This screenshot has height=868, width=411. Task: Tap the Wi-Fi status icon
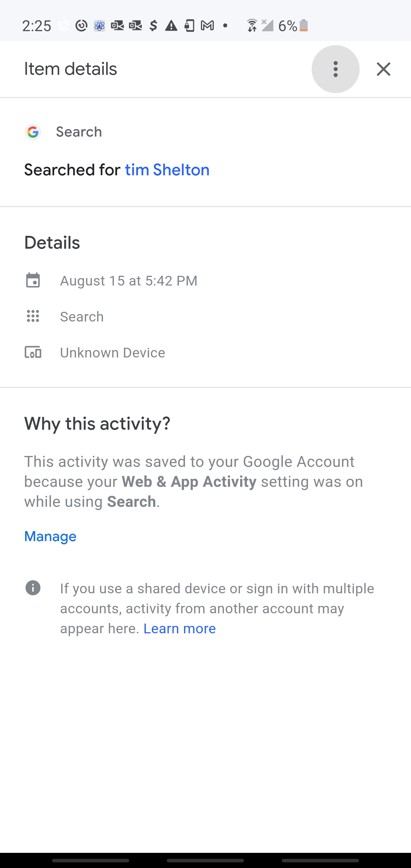(x=252, y=26)
